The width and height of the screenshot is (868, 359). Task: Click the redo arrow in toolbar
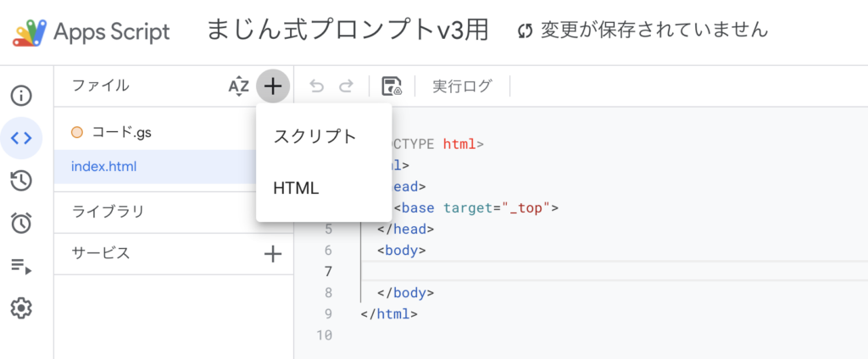click(x=346, y=86)
